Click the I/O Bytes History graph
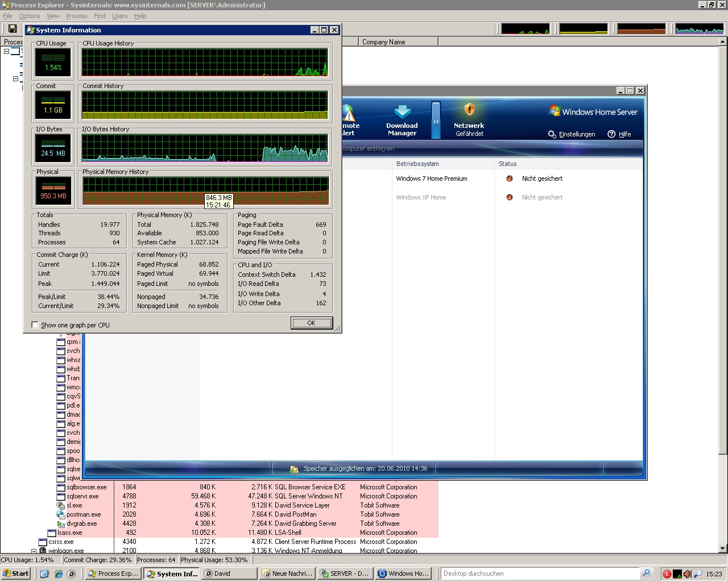The height and width of the screenshot is (582, 728). (205, 148)
